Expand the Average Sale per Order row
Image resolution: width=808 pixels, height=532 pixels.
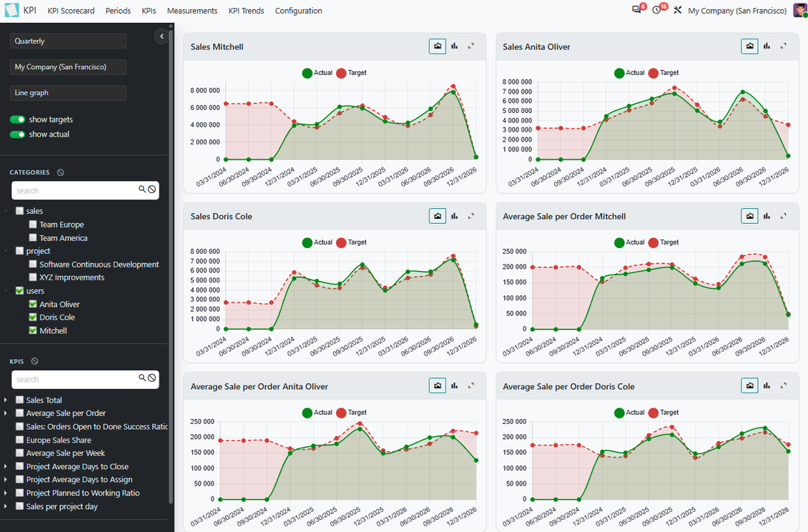(x=6, y=413)
